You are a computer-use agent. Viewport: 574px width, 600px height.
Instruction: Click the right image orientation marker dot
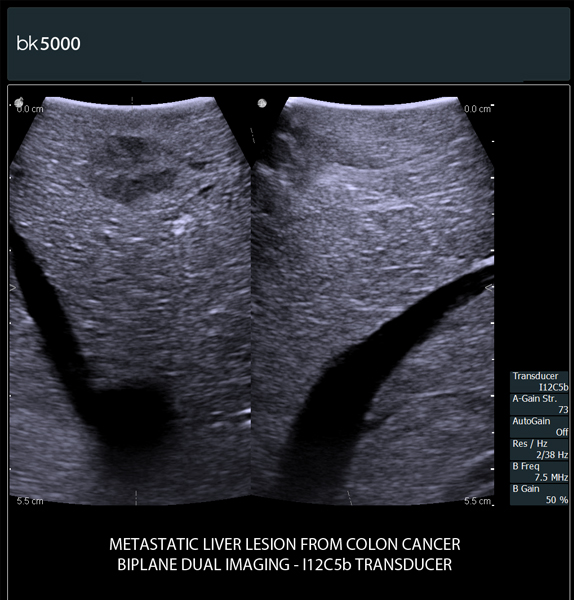[x=262, y=103]
